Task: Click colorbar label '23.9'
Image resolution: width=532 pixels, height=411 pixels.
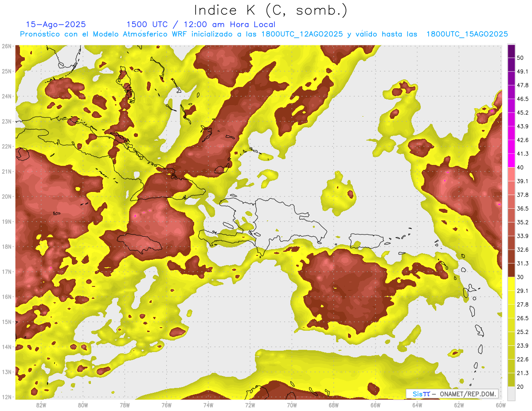Action: tap(522, 345)
